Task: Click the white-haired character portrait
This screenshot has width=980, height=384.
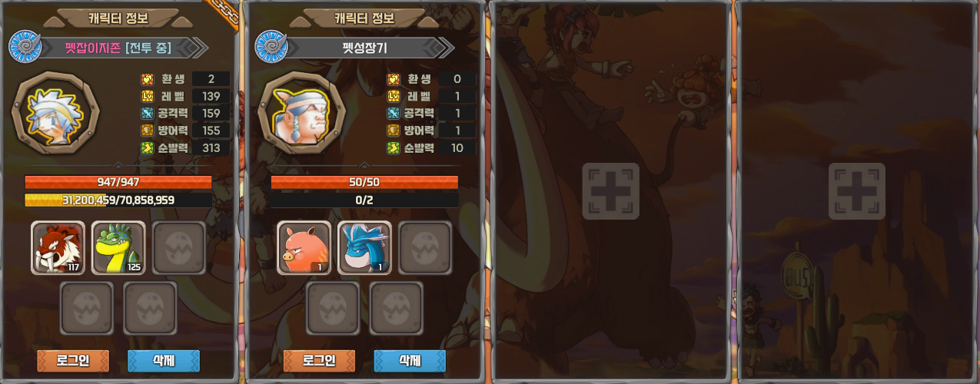Action: (55, 114)
